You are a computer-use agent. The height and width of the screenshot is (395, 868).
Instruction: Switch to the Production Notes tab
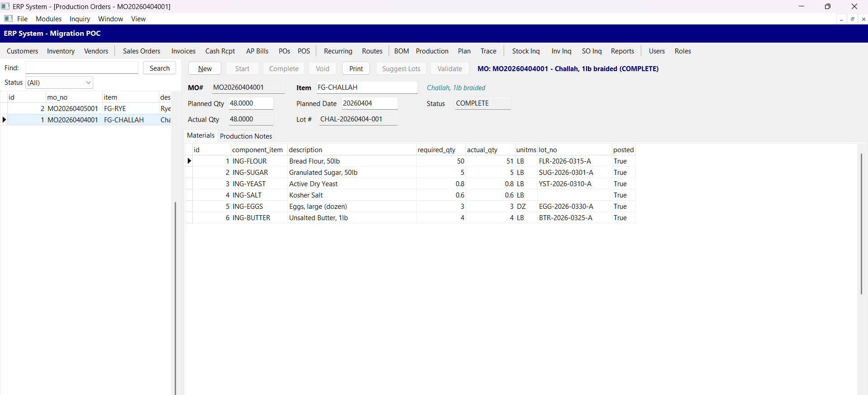click(246, 136)
